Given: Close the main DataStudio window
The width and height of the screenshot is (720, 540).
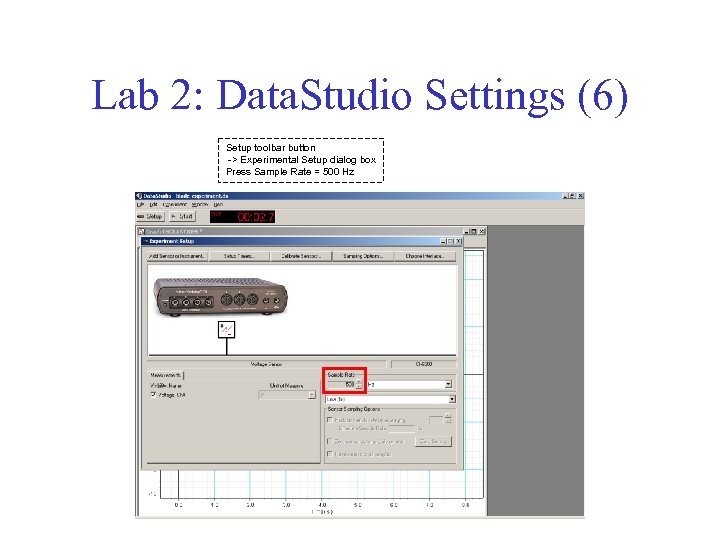Looking at the screenshot, I should (580, 196).
